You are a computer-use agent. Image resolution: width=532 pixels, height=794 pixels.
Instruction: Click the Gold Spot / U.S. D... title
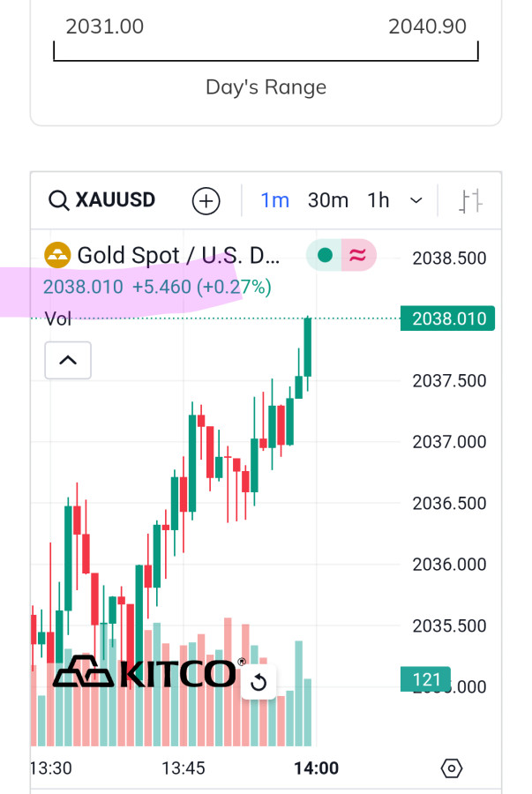pos(178,256)
